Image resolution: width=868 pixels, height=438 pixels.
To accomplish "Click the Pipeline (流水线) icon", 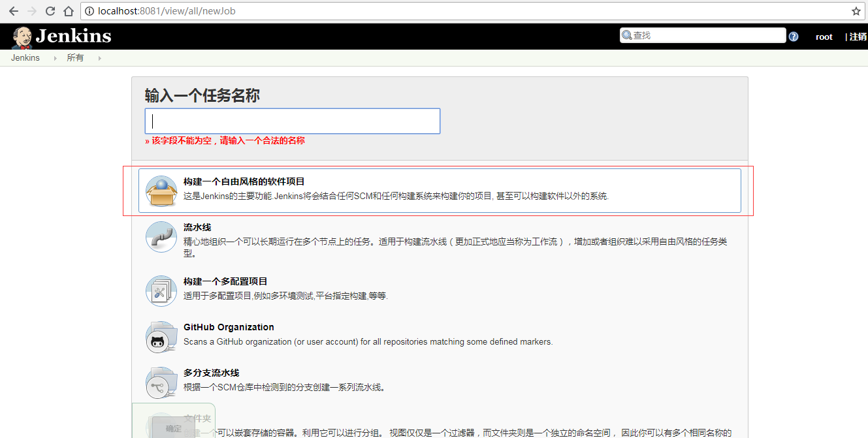I will (161, 237).
